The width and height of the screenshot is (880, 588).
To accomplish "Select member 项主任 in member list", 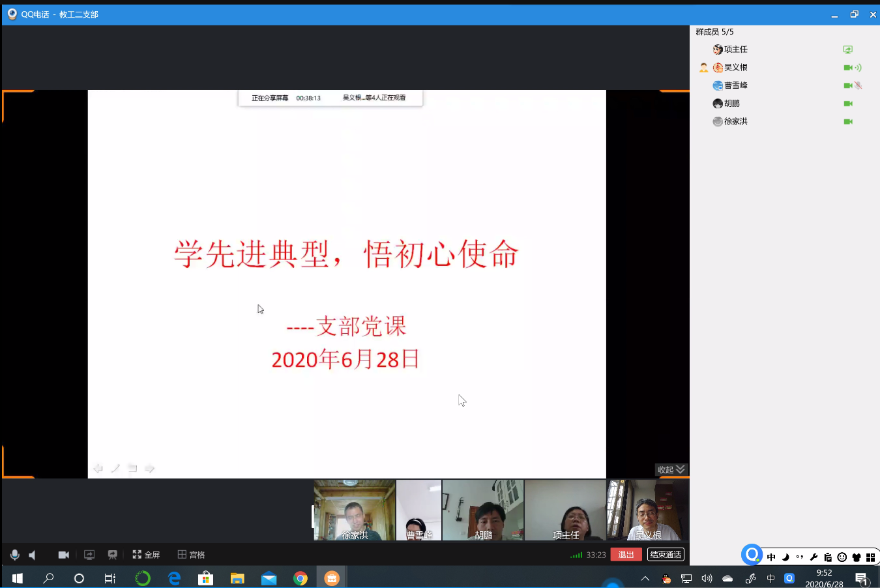I will [735, 50].
